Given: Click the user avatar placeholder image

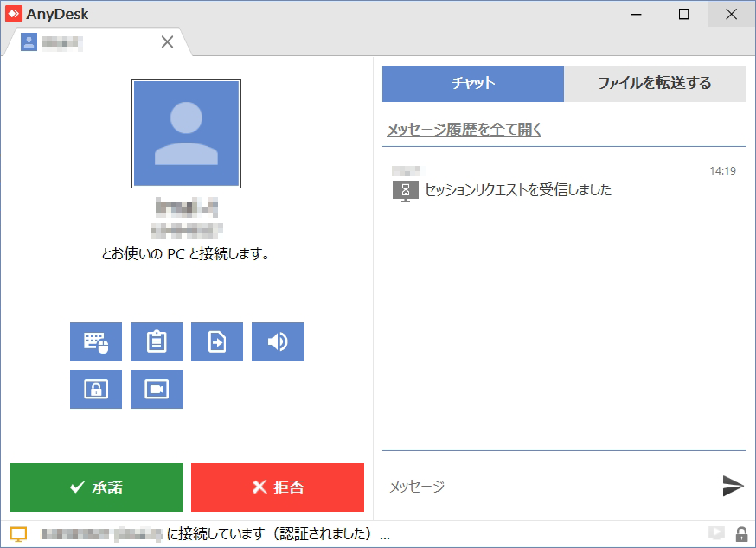Looking at the screenshot, I should click(186, 133).
